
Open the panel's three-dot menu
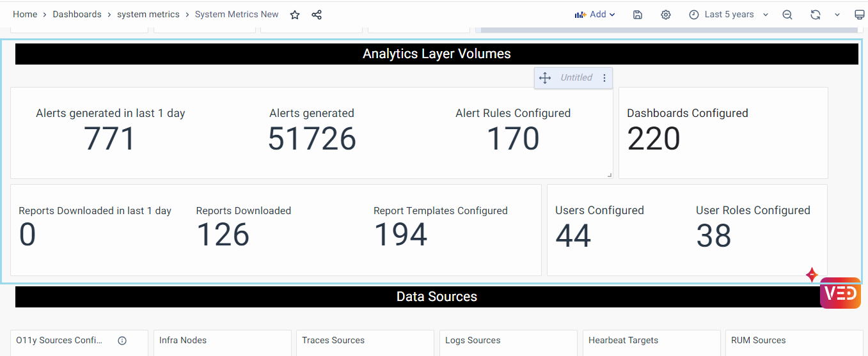[604, 78]
